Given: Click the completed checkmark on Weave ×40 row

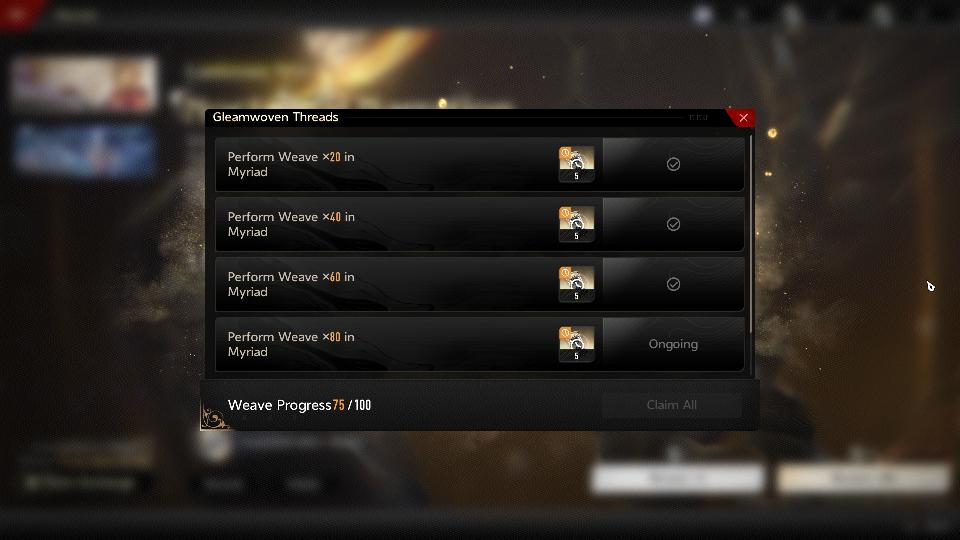Looking at the screenshot, I should click(x=673, y=224).
